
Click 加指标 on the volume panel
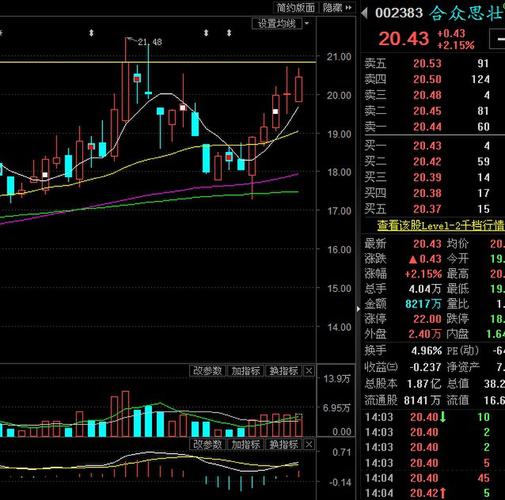[x=246, y=371]
